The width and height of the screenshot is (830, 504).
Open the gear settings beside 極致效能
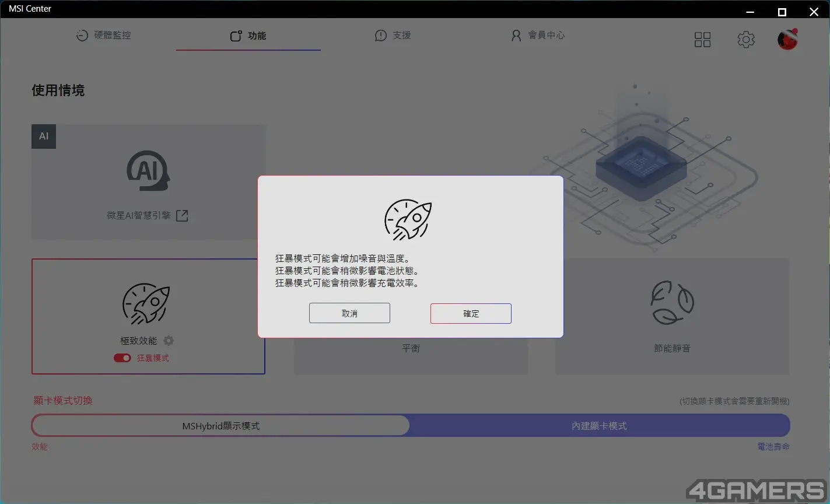coord(169,341)
